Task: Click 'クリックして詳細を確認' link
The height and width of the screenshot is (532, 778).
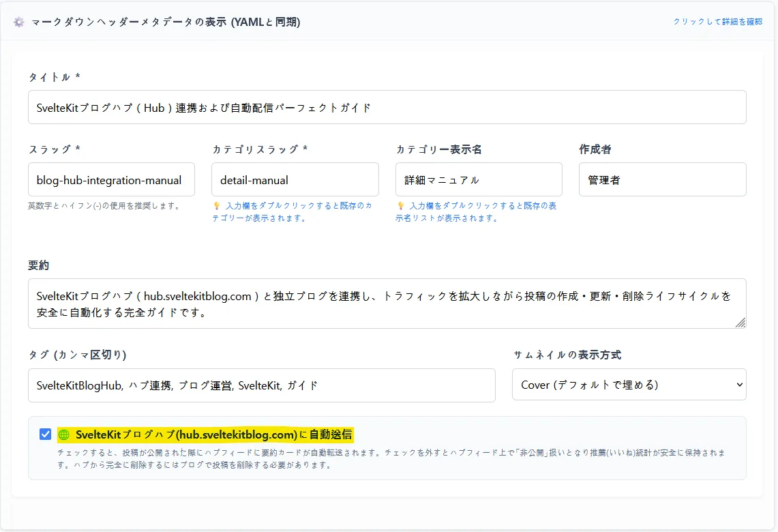Action: [x=717, y=22]
